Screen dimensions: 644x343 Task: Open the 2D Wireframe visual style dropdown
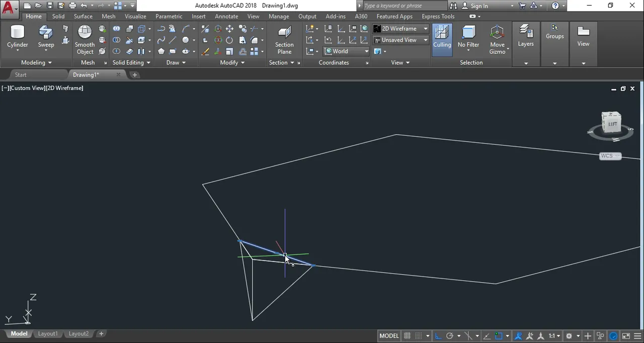pos(400,29)
